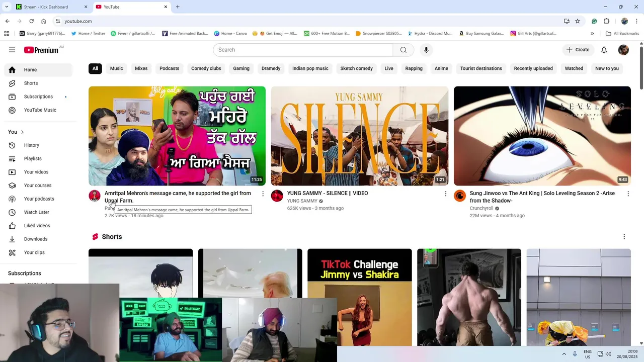The height and width of the screenshot is (362, 644).
Task: Open Shorts in the sidebar
Action: click(38, 83)
